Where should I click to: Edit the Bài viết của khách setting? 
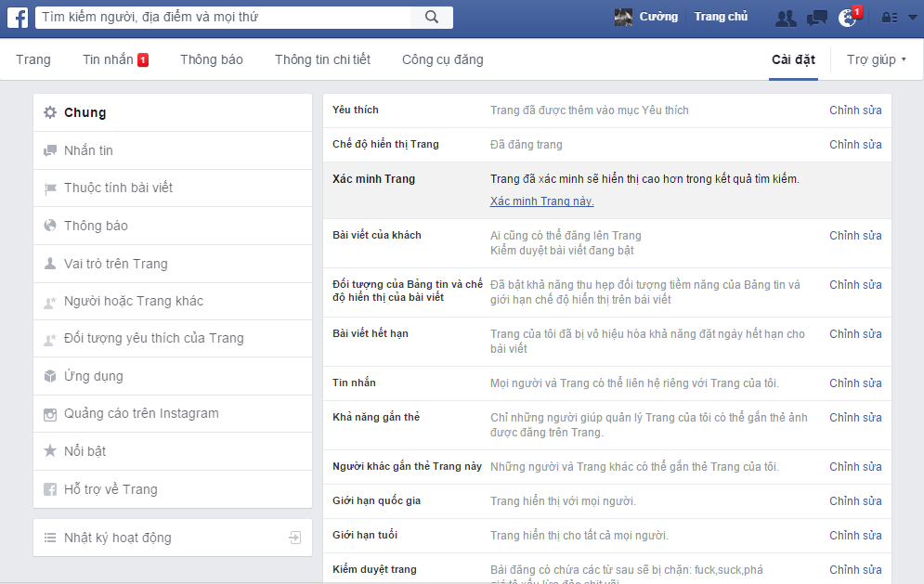[x=855, y=236]
